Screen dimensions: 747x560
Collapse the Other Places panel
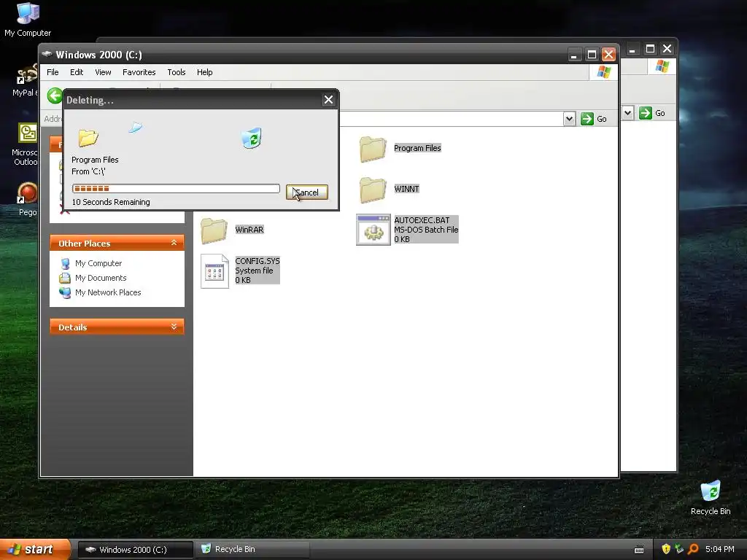[x=174, y=243]
